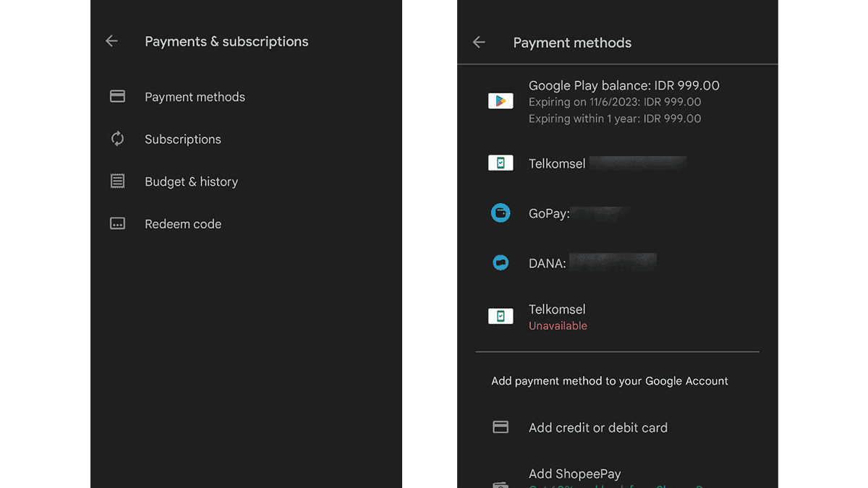868x488 pixels.
Task: Tap Add ShopeePay option
Action: [x=574, y=474]
